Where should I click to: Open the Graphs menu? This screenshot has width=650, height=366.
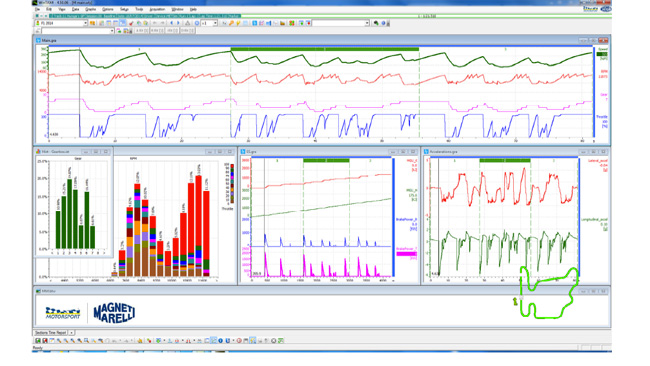90,9
